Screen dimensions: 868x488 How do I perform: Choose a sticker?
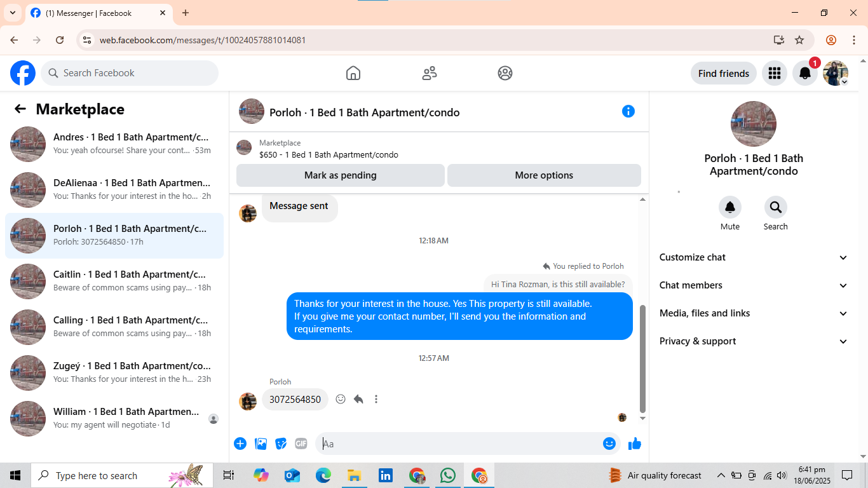(x=281, y=444)
